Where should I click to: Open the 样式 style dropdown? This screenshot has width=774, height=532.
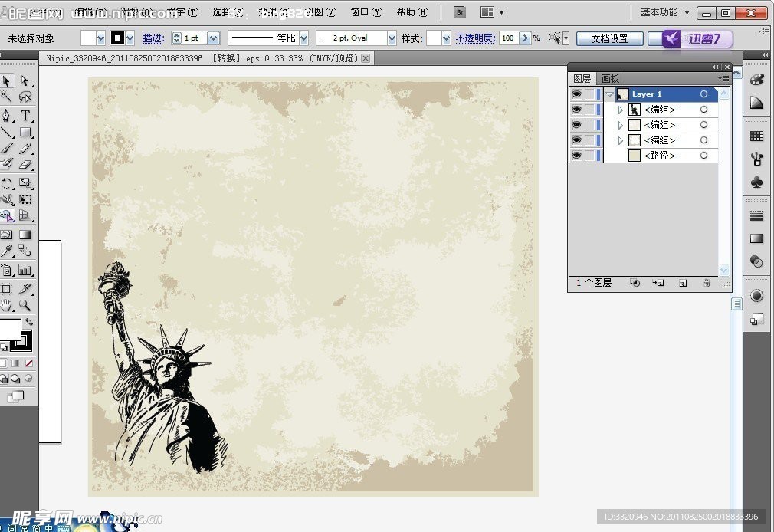(x=446, y=38)
